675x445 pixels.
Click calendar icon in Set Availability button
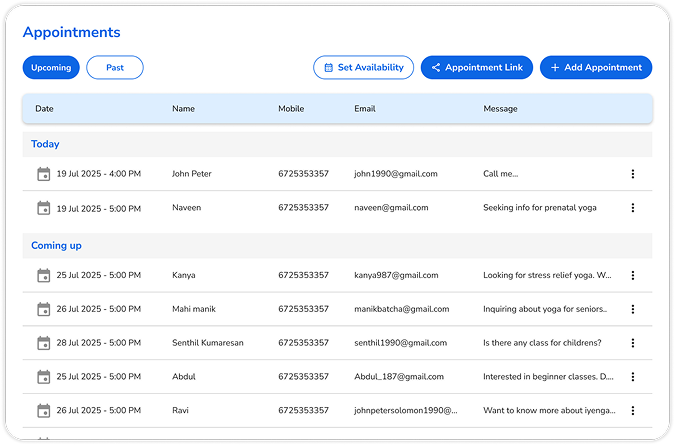point(328,68)
